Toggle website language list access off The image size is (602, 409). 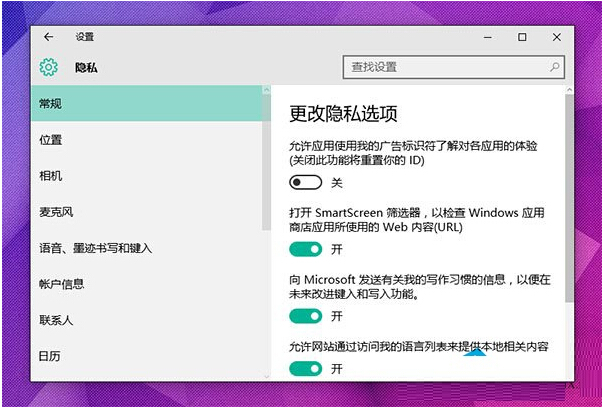(306, 369)
